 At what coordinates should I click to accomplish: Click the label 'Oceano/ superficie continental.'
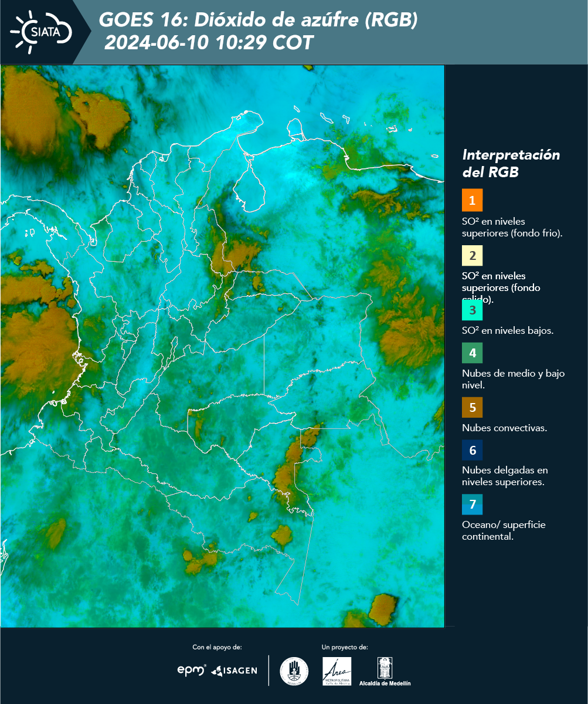point(504,530)
